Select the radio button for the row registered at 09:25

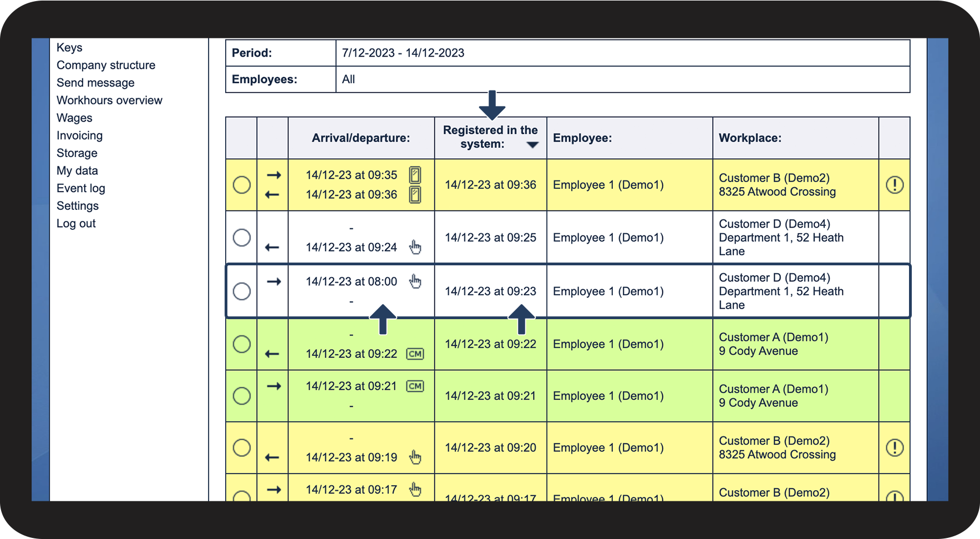point(242,238)
